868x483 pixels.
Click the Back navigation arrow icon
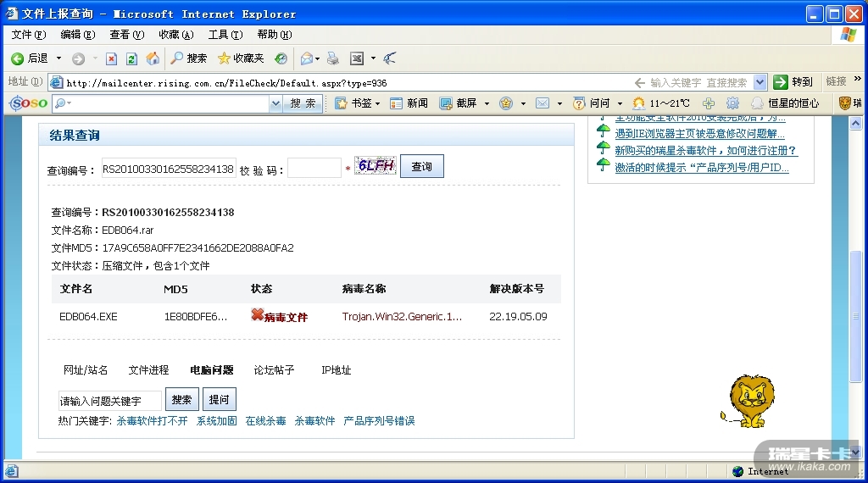tap(18, 58)
